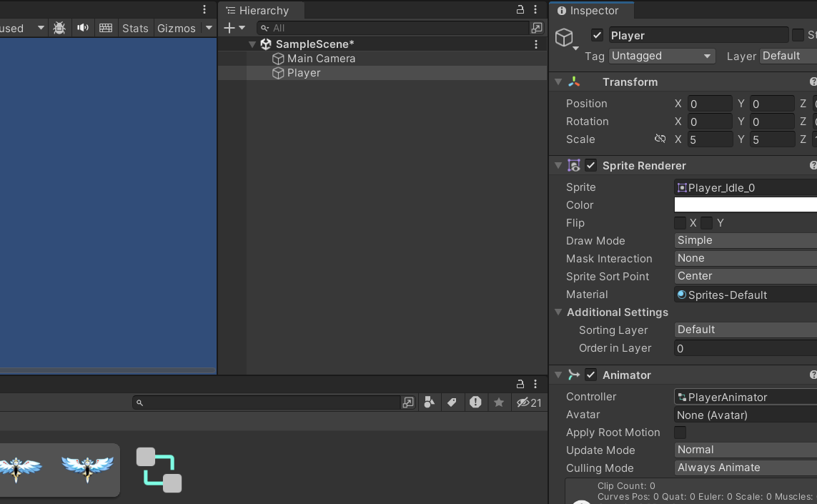Screen dimensions: 817x504
Task: Select Main Camera in the Hierarchy
Action: [321, 59]
